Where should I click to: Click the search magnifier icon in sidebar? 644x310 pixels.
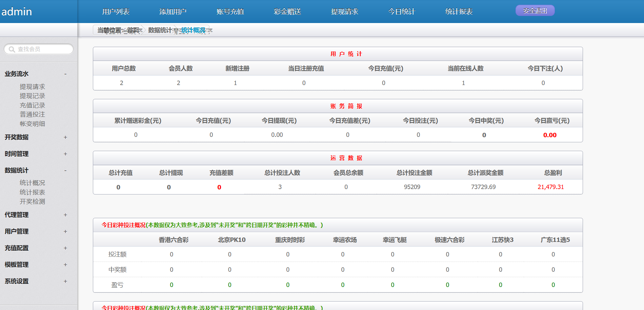[x=12, y=49]
